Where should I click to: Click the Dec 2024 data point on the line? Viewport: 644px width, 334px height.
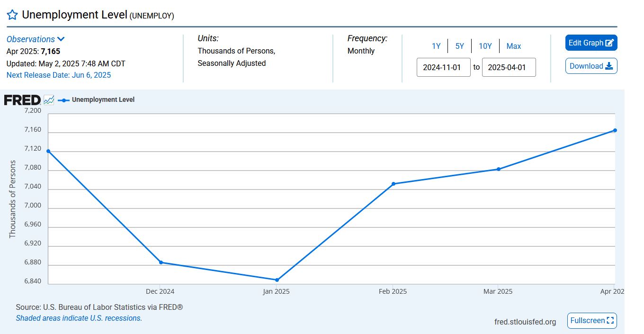(x=161, y=262)
